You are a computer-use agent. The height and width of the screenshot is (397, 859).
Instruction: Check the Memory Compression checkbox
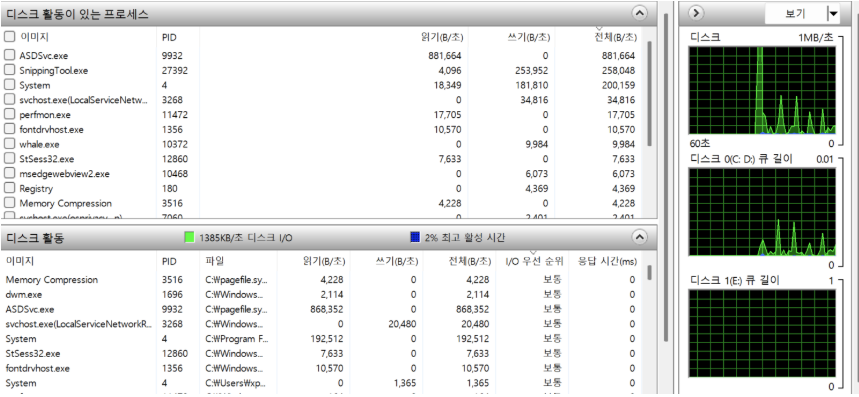coord(9,203)
